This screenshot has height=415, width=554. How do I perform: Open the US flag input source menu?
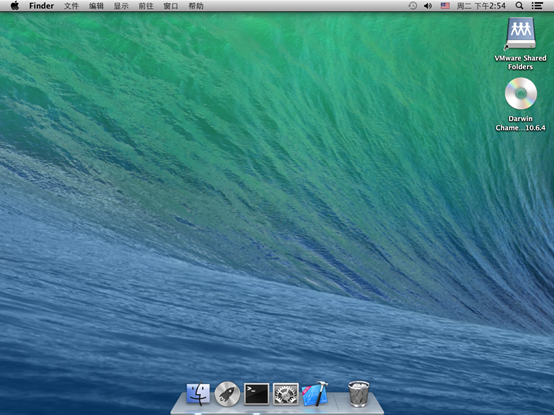pos(445,6)
